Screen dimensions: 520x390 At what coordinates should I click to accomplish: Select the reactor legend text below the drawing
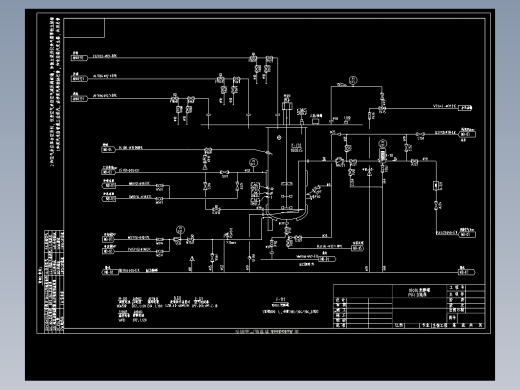pos(290,306)
